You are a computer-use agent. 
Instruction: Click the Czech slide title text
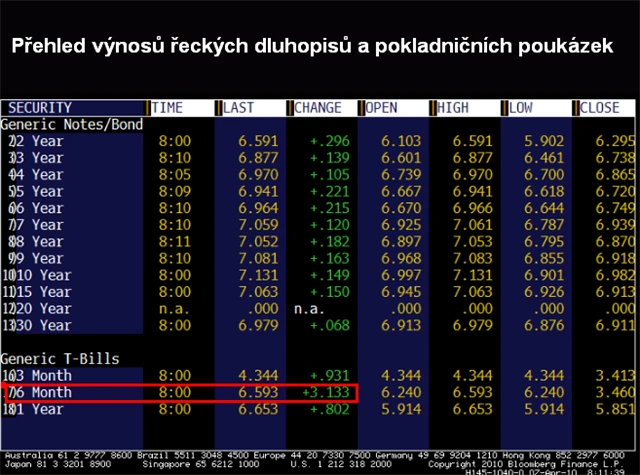[x=312, y=46]
